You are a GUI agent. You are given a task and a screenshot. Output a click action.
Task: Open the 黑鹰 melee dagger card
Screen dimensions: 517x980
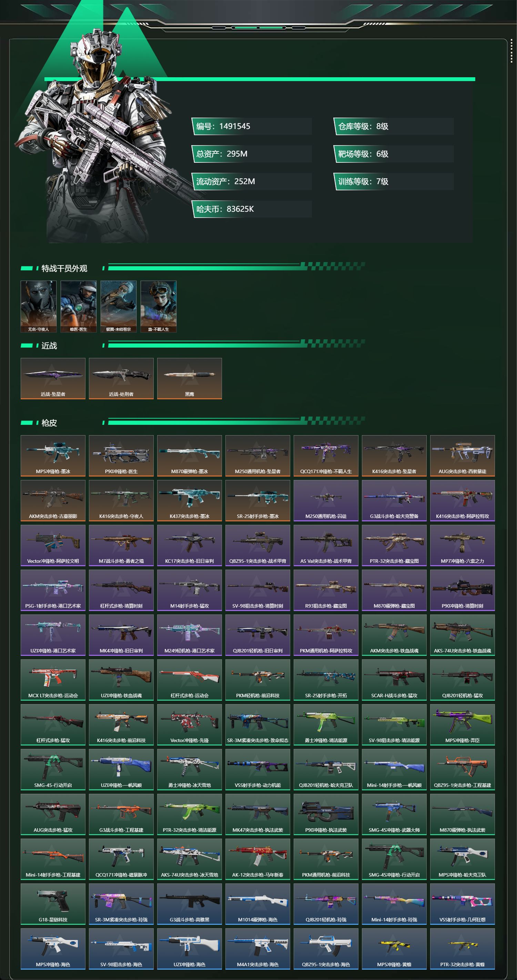pyautogui.click(x=189, y=379)
